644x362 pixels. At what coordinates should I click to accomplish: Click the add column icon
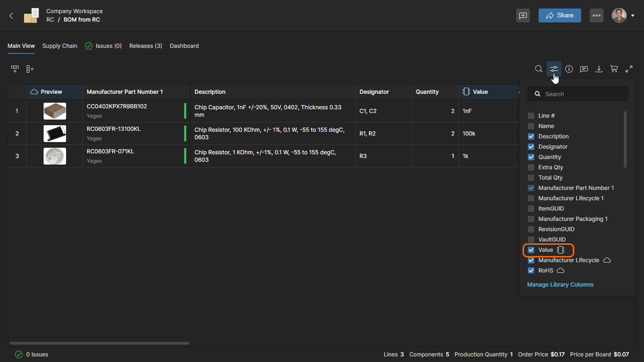pyautogui.click(x=30, y=69)
